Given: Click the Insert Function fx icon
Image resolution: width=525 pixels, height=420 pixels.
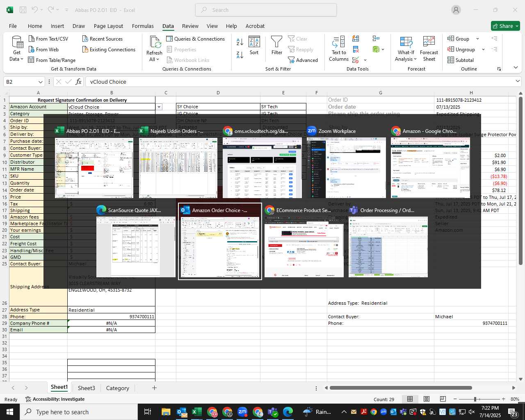Looking at the screenshot, I should 79,82.
